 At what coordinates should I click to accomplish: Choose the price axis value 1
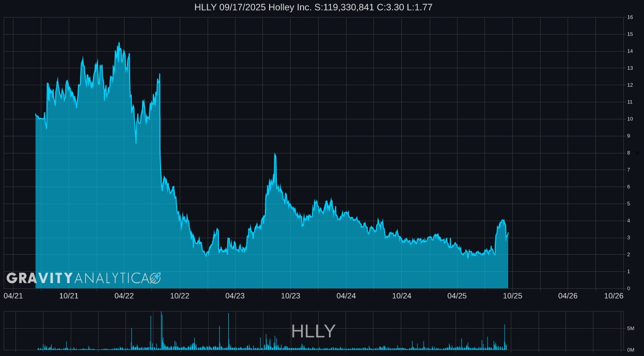629,272
